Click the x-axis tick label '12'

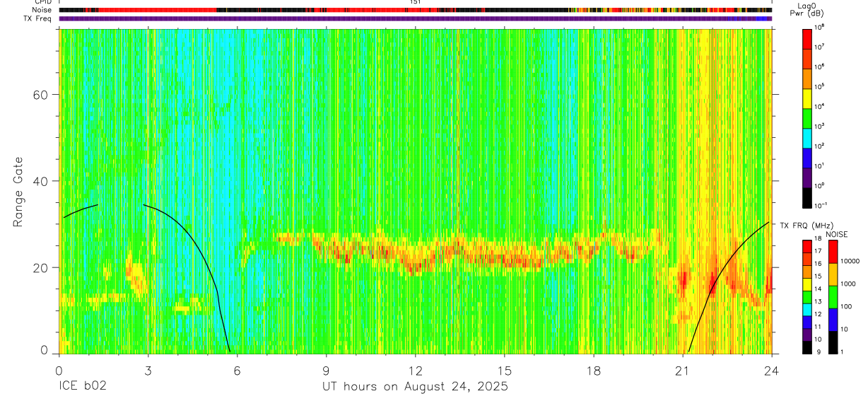pyautogui.click(x=415, y=369)
